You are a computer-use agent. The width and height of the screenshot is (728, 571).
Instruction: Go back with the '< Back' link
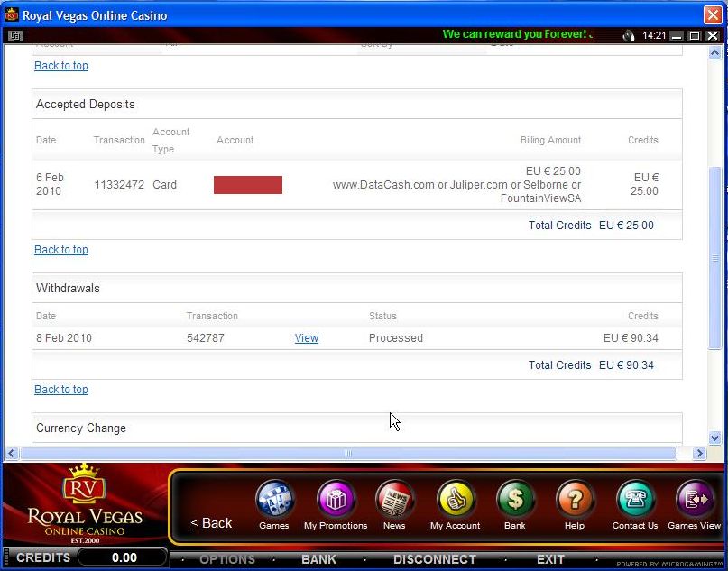point(211,523)
